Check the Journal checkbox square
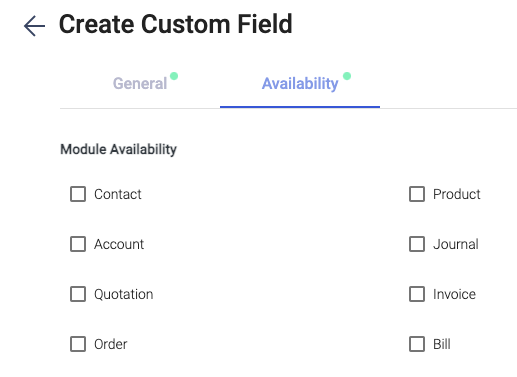The width and height of the screenshot is (517, 377). click(417, 244)
